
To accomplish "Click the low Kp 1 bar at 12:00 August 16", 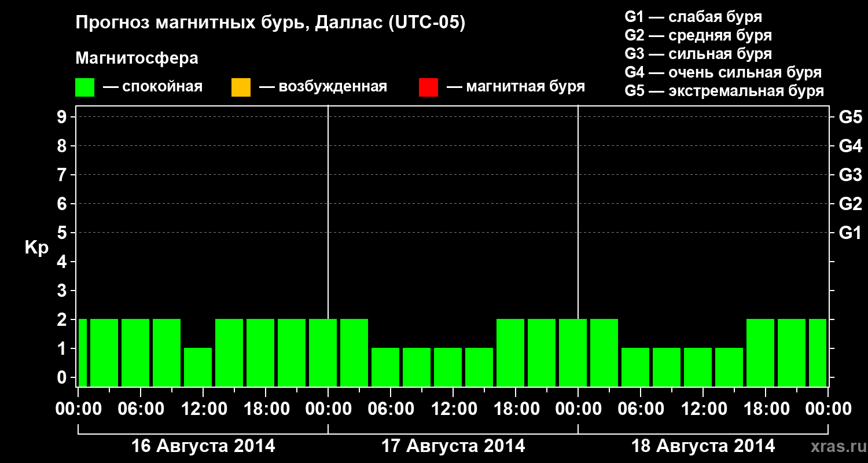I will [x=198, y=367].
